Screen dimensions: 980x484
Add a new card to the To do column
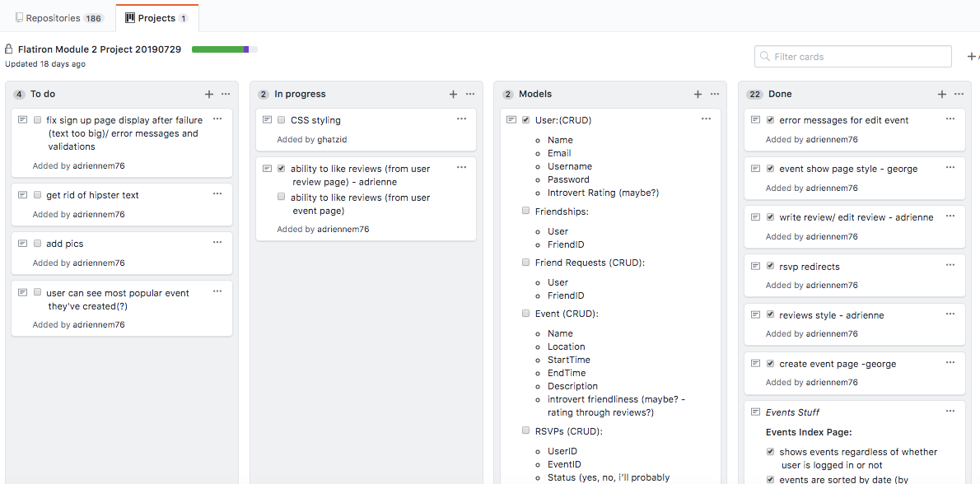[208, 94]
